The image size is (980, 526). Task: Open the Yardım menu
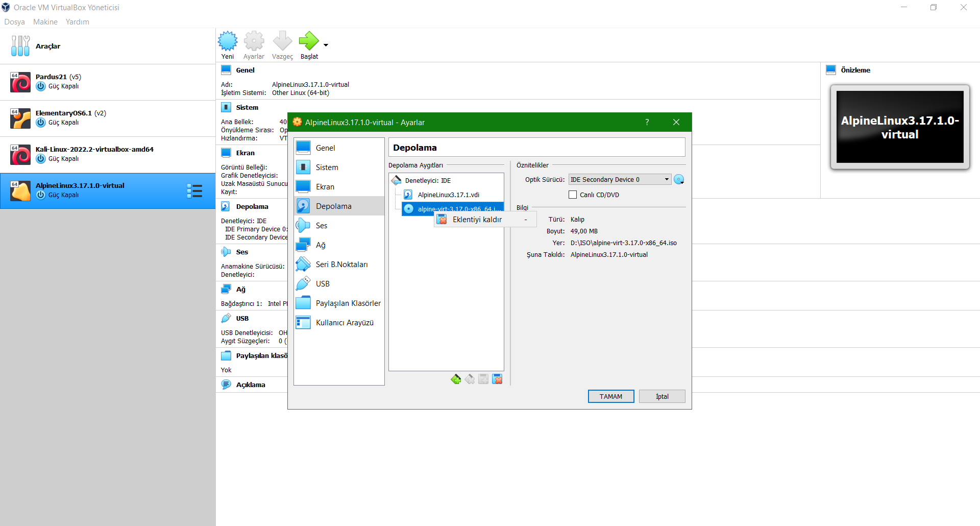[x=78, y=22]
